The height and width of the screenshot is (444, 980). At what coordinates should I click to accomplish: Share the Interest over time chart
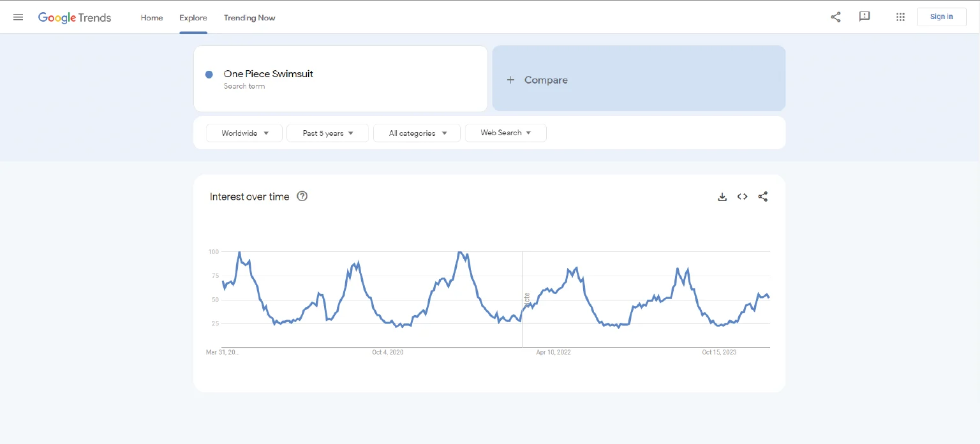pyautogui.click(x=762, y=197)
